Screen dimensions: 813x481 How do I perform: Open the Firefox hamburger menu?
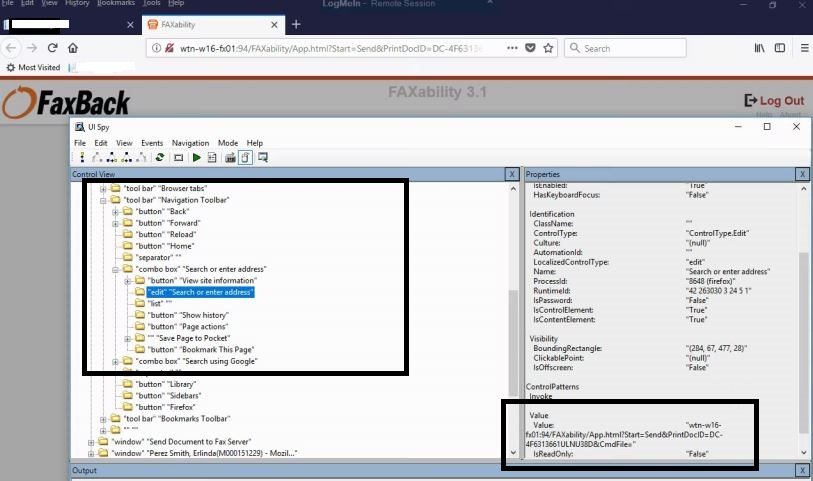[805, 48]
